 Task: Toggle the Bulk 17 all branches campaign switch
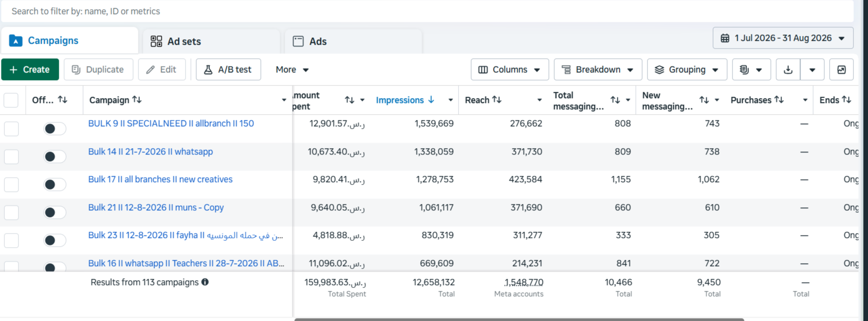[54, 185]
